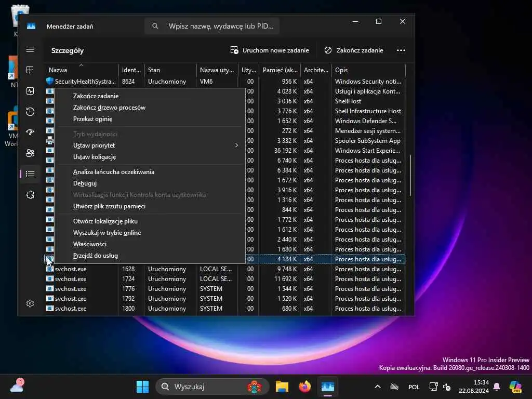Choose 'Zakończ drzewo procesów' menu entry
This screenshot has height=399, width=532.
[150, 108]
